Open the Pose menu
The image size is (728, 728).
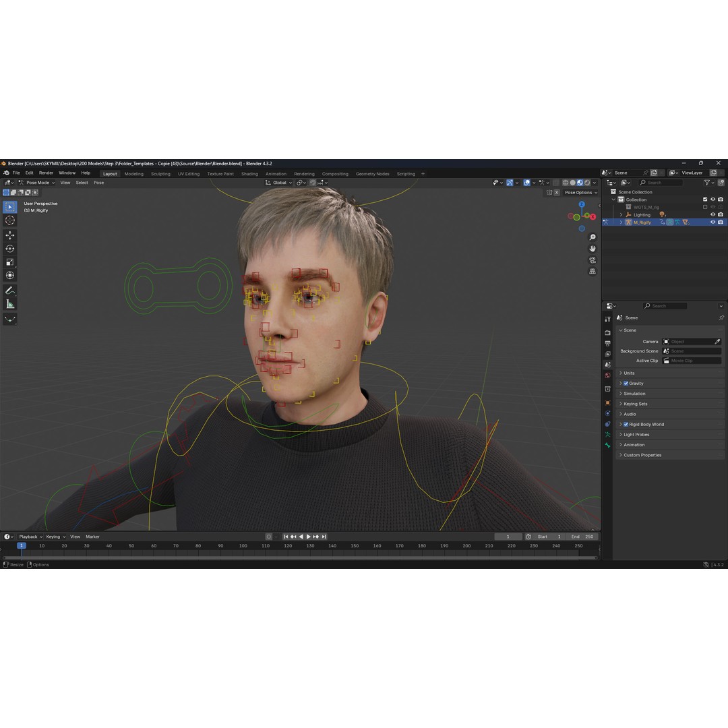coord(99,183)
